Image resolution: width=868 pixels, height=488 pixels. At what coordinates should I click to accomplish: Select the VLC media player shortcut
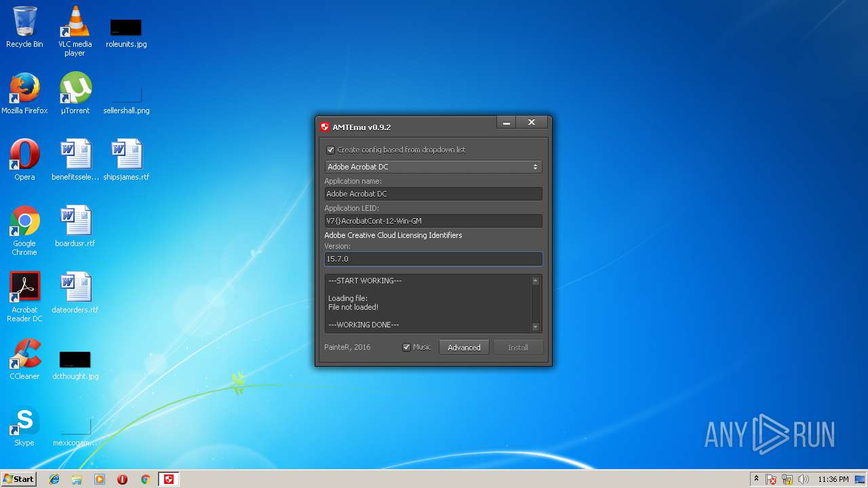(75, 31)
